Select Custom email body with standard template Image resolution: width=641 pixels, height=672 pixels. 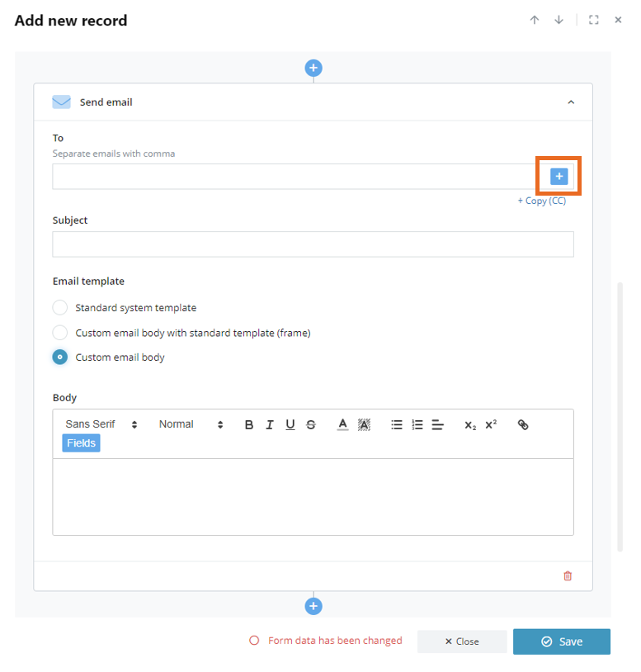(x=59, y=333)
